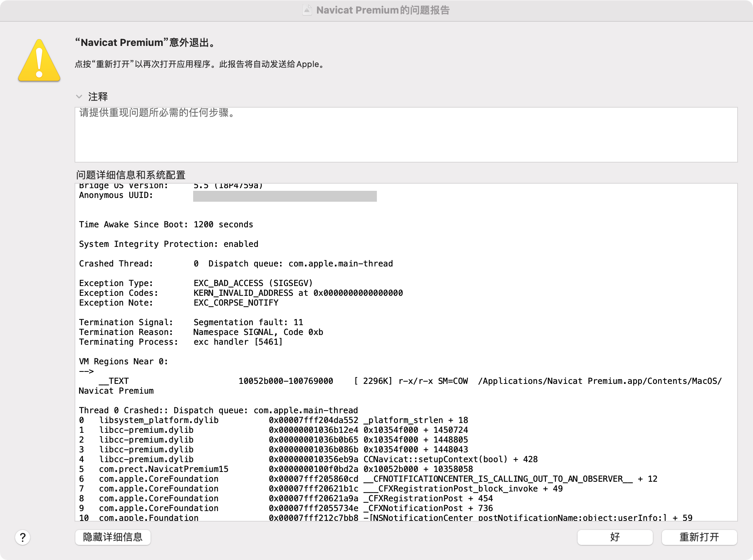Click the Time Awake Since Boot line
753x560 pixels.
[166, 225]
